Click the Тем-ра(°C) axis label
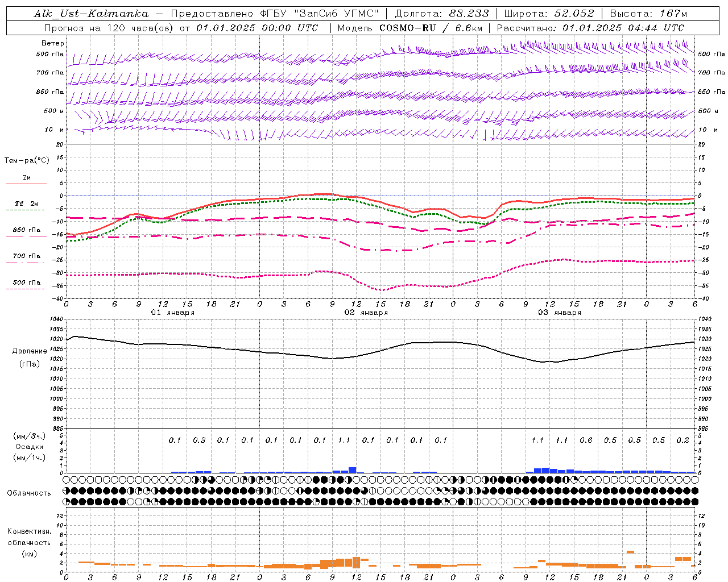This screenshot has height=582, width=728. pos(27,161)
